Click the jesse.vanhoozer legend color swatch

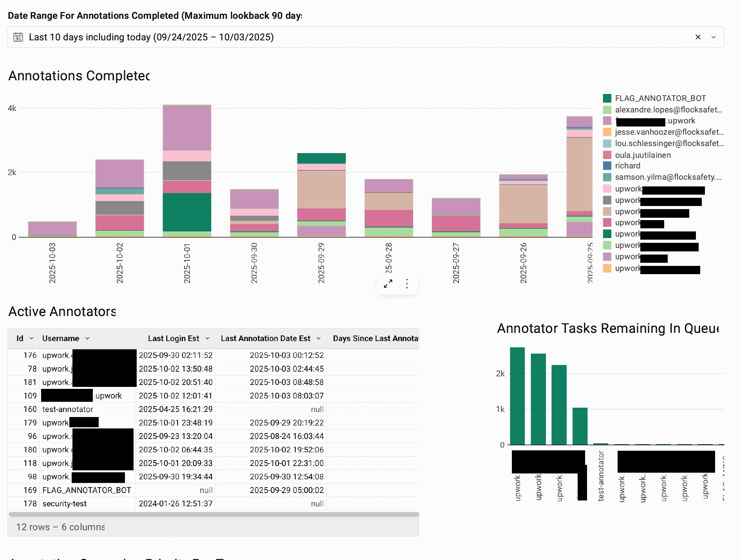click(x=607, y=132)
